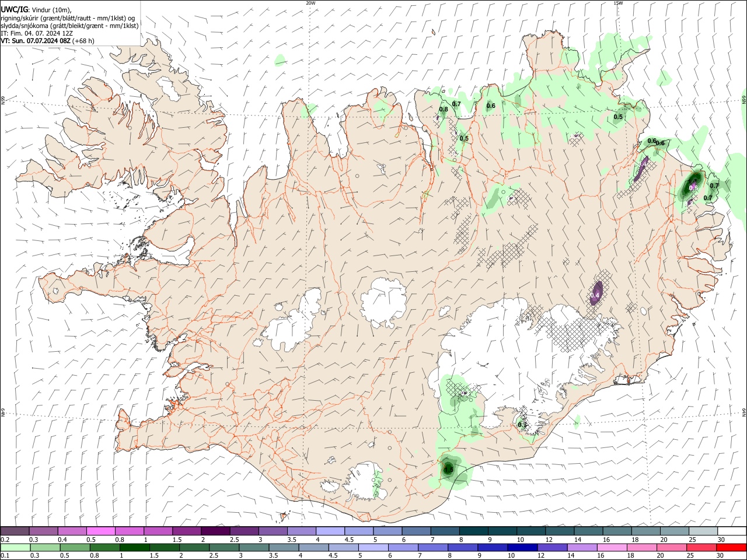Click the "0.6" value east of 0.7 on north coast
Image resolution: width=747 pixels, height=560 pixels.
pos(491,106)
